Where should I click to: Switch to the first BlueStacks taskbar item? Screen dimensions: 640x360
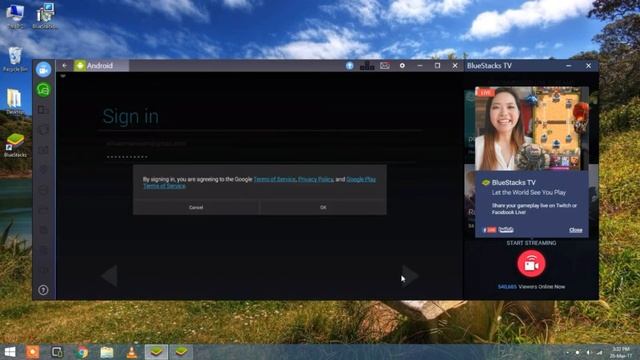coord(156,352)
